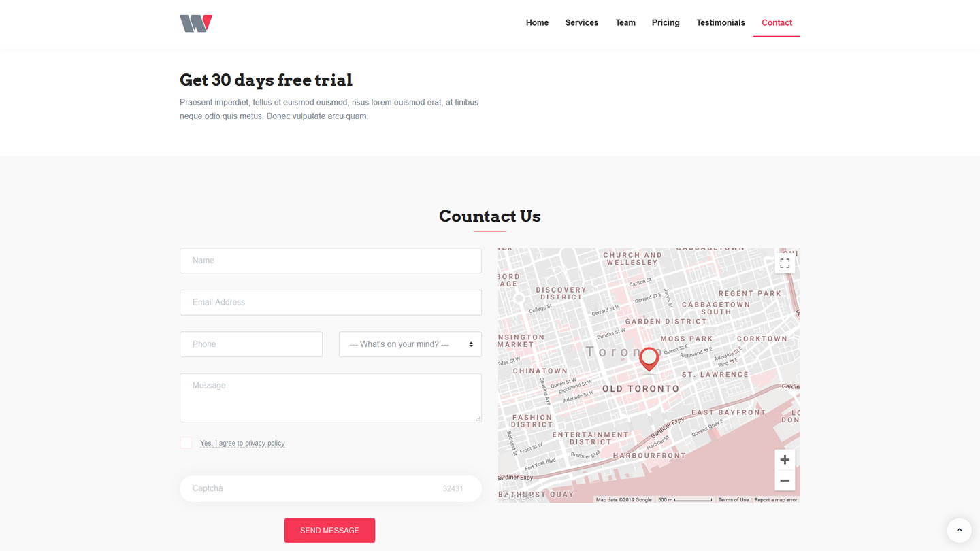This screenshot has width=980, height=551.
Task: Click the W logo in header
Action: [196, 23]
